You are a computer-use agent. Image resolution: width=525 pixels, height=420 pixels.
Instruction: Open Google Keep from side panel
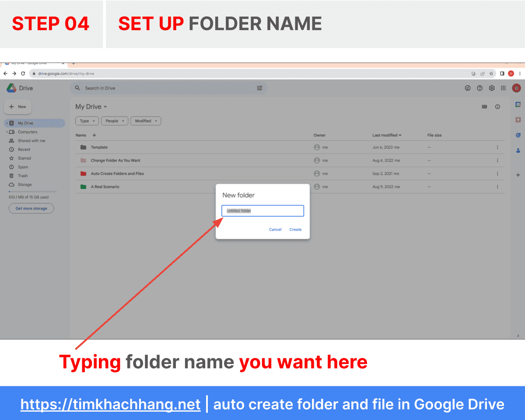[x=518, y=119]
